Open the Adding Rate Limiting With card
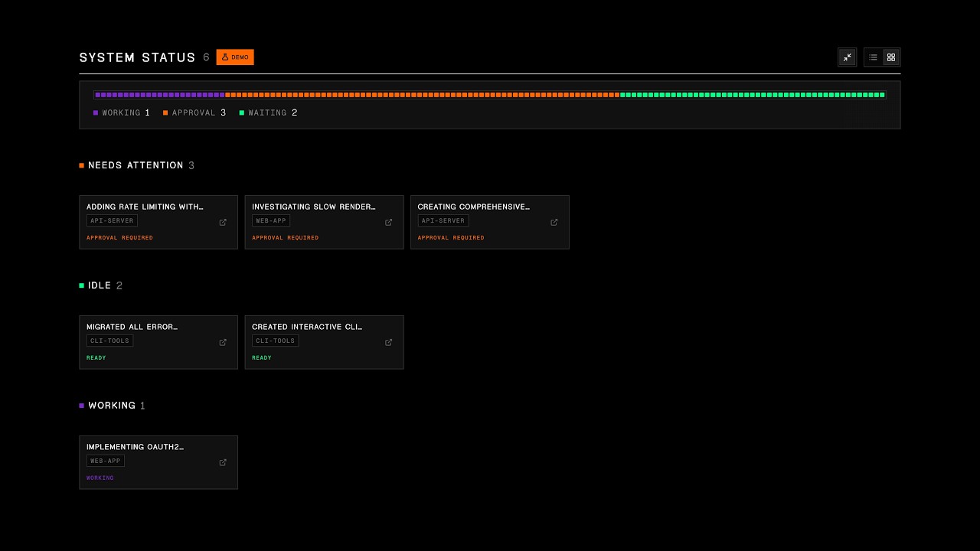The image size is (980, 551). tap(158, 222)
